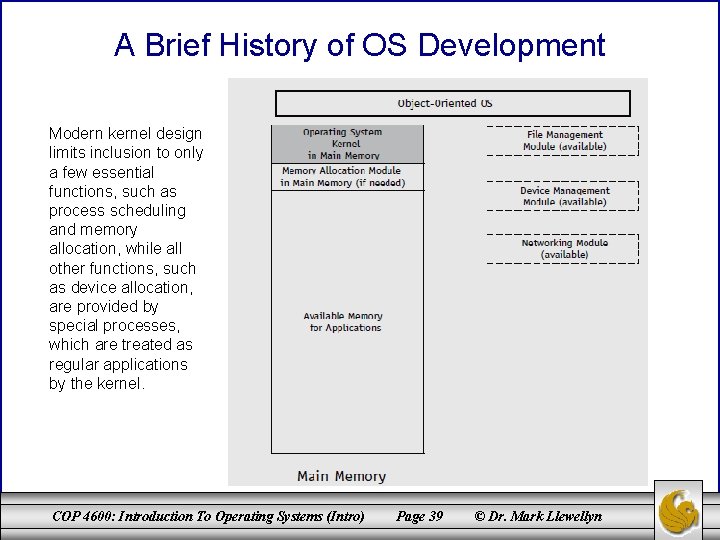Click the '© Dr. Mark Llewellyn' footer text
Image resolution: width=720 pixels, height=540 pixels.
click(538, 516)
